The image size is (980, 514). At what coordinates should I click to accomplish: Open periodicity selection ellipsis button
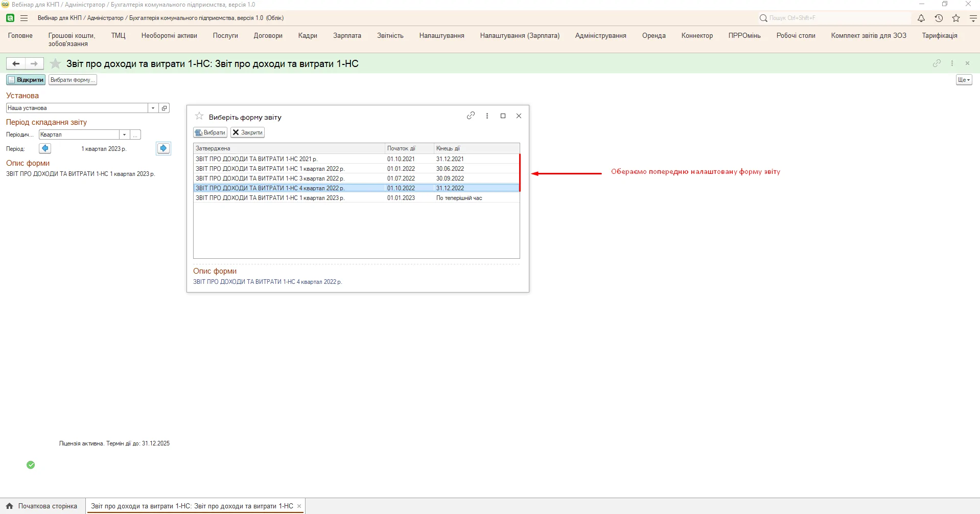coord(135,135)
